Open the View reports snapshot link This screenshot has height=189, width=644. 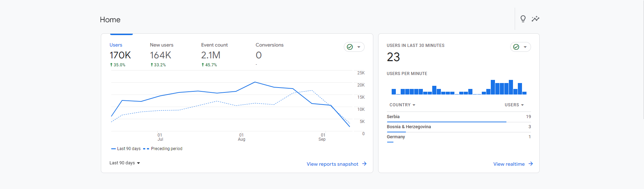click(332, 164)
